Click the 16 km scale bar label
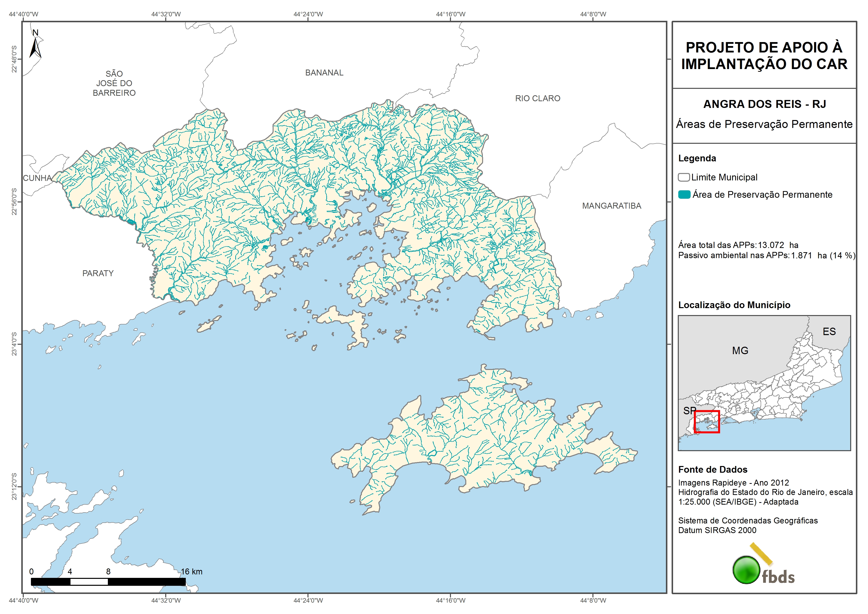868x614 pixels. coord(191,572)
